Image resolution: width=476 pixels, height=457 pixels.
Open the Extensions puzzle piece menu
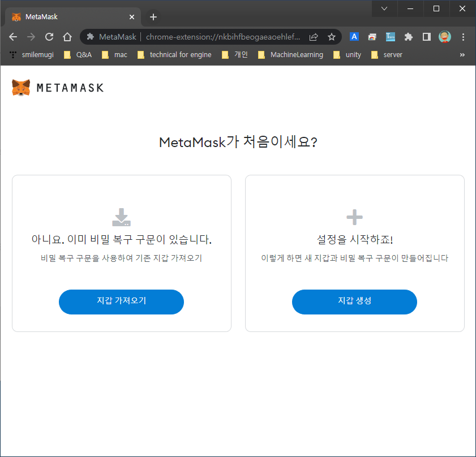point(409,37)
